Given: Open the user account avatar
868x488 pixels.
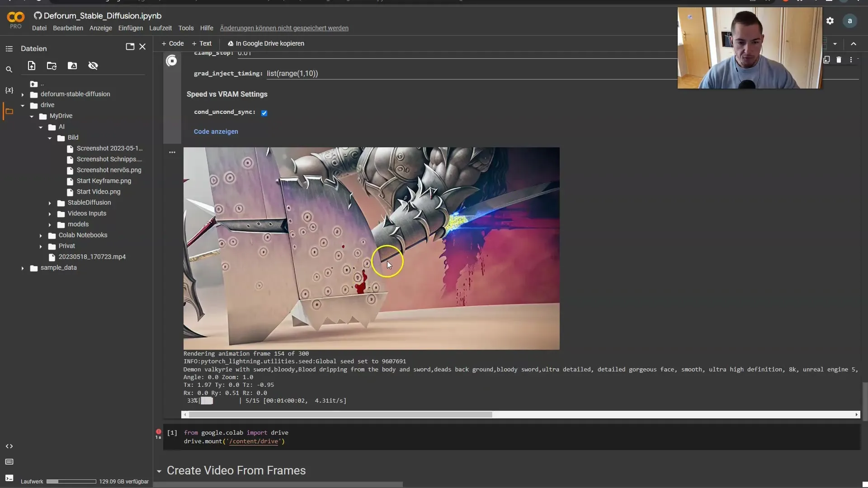Looking at the screenshot, I should [850, 21].
